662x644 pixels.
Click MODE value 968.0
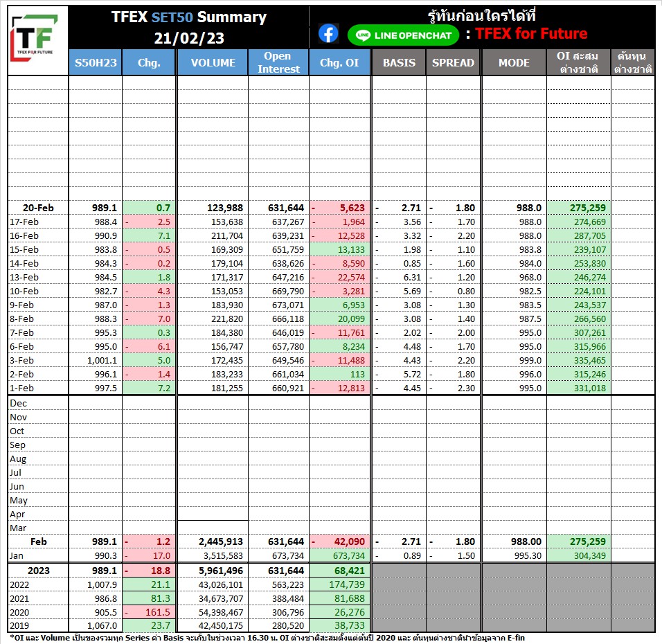(530, 277)
